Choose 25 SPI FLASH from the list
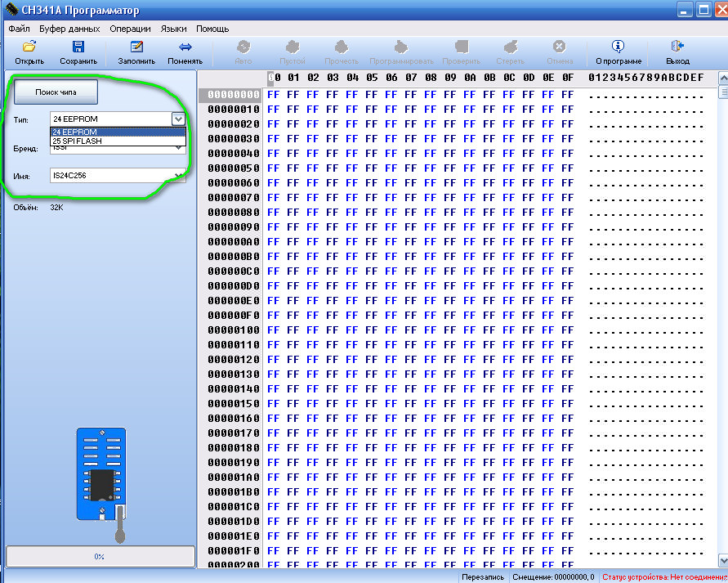Image resolution: width=728 pixels, height=583 pixels. [118, 141]
